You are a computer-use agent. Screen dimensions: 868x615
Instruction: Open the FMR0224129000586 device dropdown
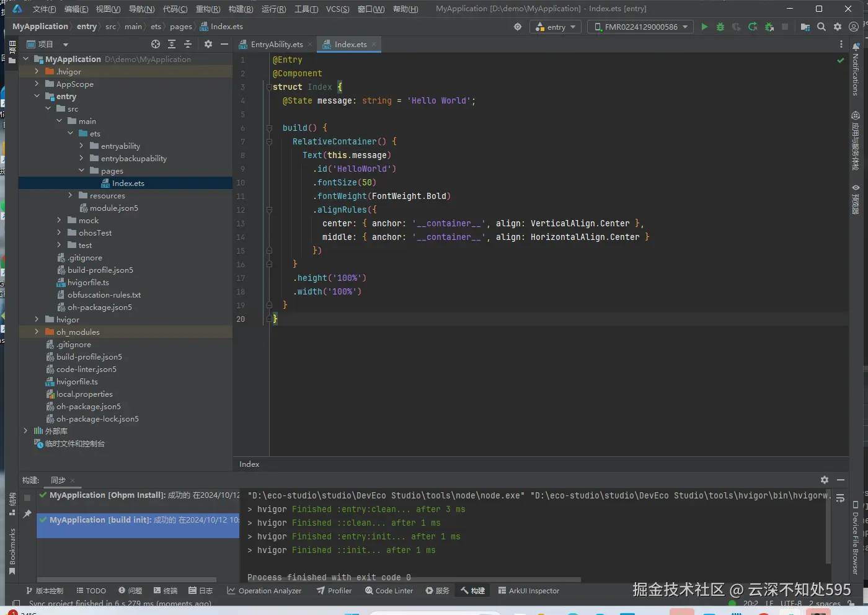(x=641, y=27)
